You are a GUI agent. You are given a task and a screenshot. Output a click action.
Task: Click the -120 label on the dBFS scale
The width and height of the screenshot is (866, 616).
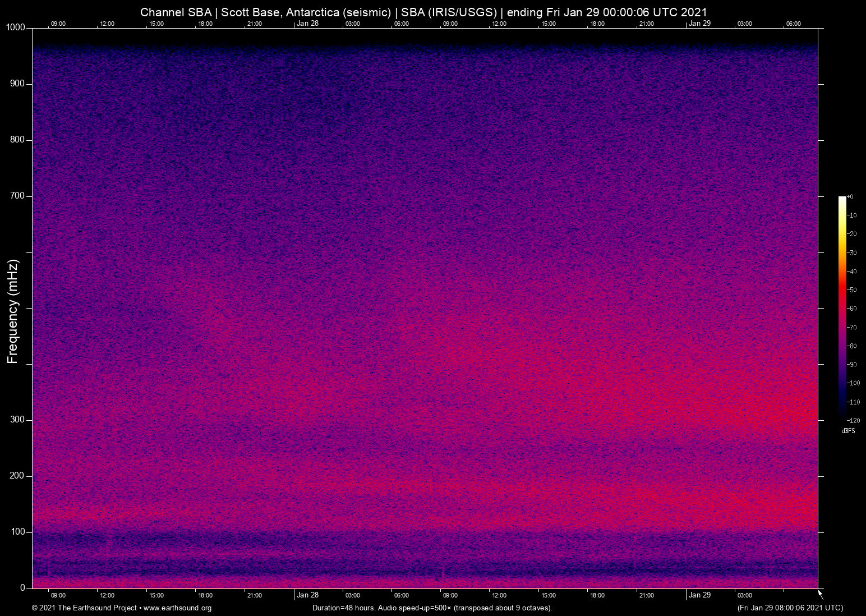[x=853, y=420]
